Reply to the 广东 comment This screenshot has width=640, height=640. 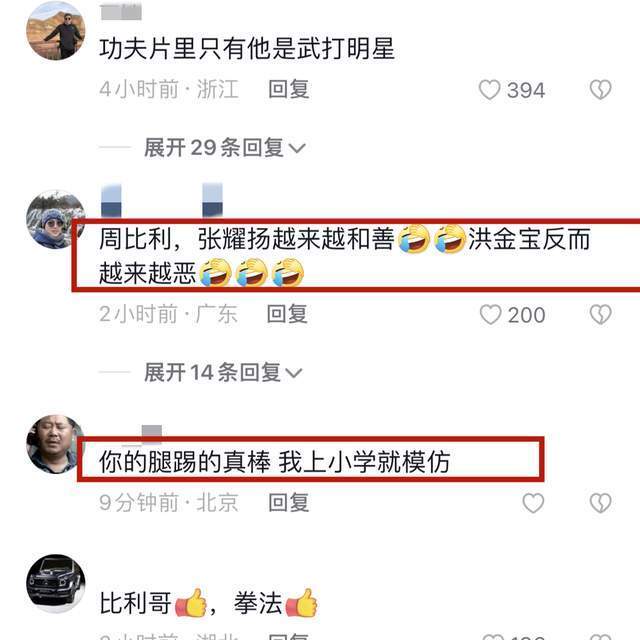click(x=287, y=314)
